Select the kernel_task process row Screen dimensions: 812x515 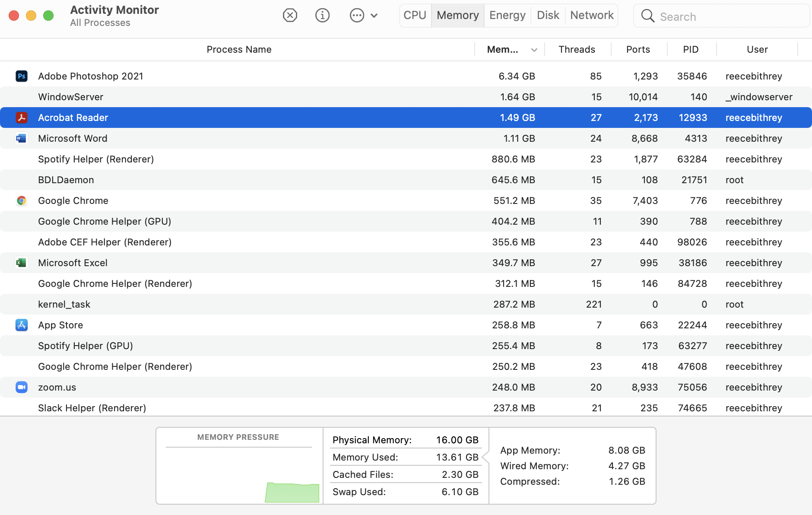pos(406,304)
